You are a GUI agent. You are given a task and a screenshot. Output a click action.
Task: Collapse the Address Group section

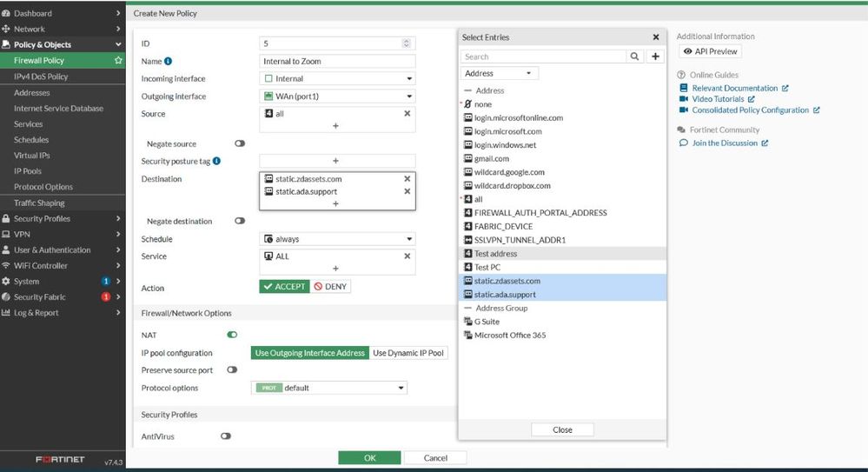click(x=467, y=308)
